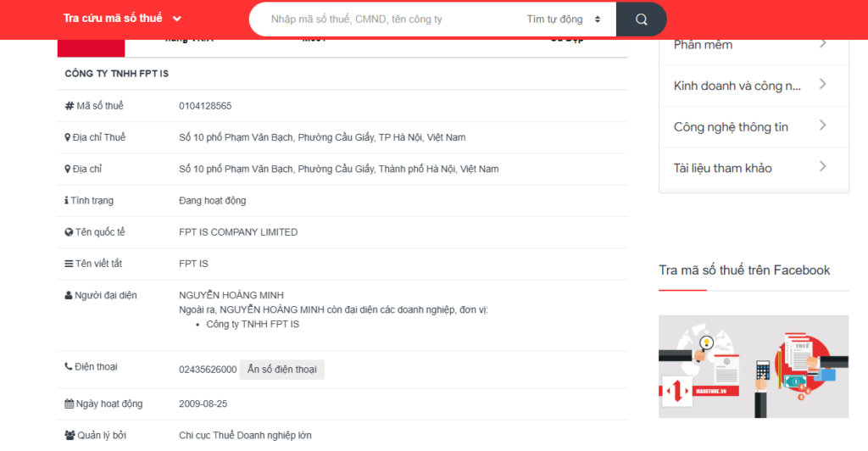Click the chevron arrow next to Phần mềm
This screenshot has width=868, height=451.
(822, 43)
